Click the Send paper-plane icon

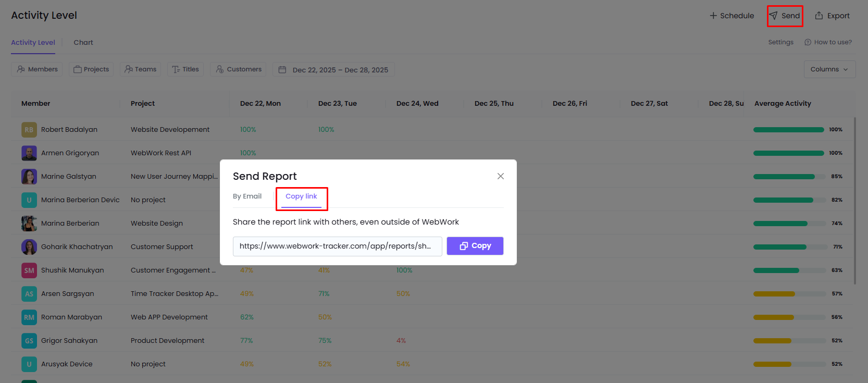tap(774, 16)
